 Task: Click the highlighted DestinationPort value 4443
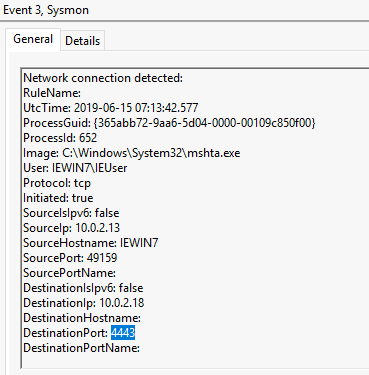coord(123,333)
